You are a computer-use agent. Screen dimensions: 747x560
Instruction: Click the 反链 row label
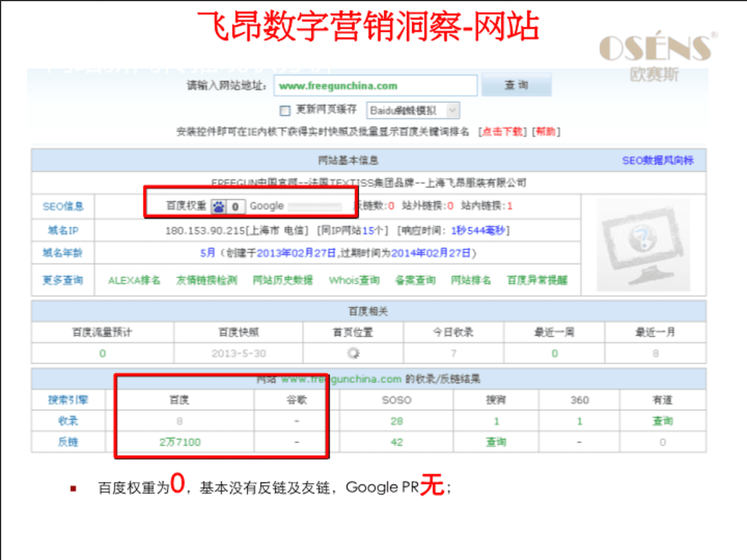(68, 442)
